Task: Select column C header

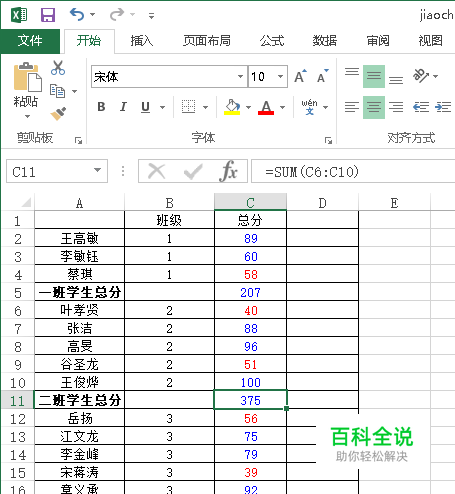Action: point(250,202)
